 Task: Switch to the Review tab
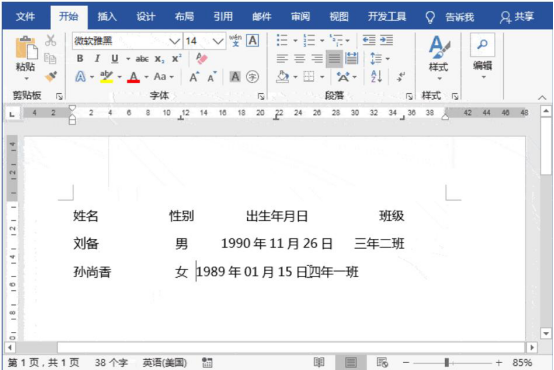point(300,17)
